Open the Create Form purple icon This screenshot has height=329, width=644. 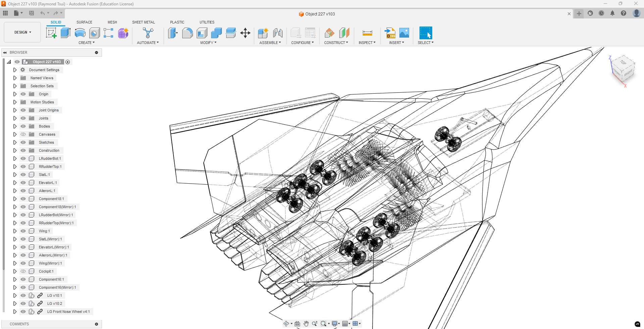[123, 33]
